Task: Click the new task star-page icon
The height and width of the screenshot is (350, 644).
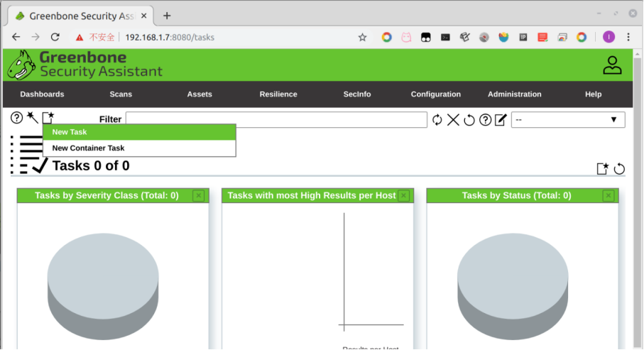Action: tap(48, 119)
